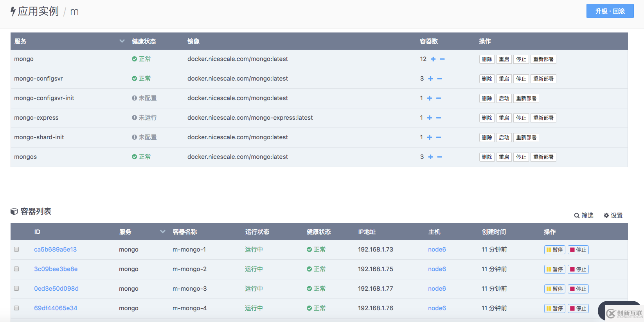The height and width of the screenshot is (322, 644).
Task: Click minus icon for mongos service
Action: pos(440,157)
